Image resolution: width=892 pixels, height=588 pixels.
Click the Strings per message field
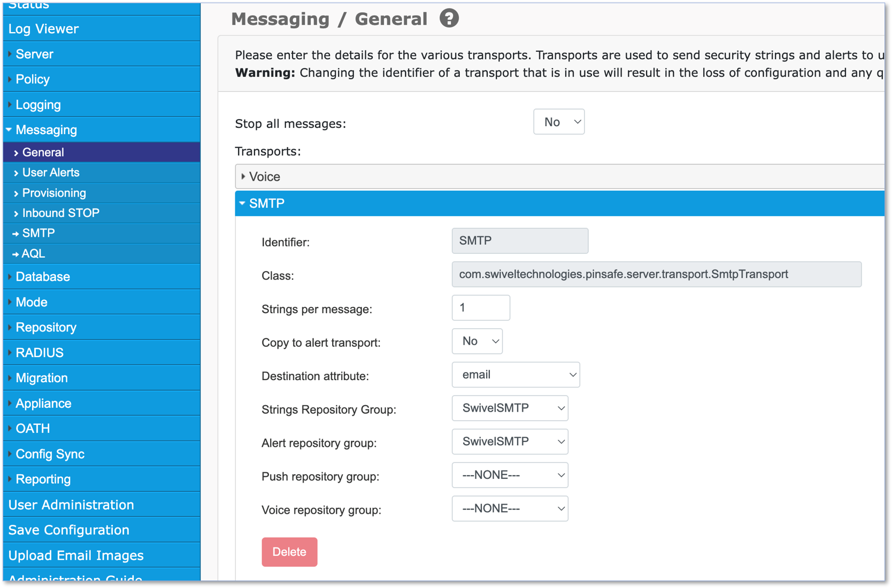[x=481, y=308]
